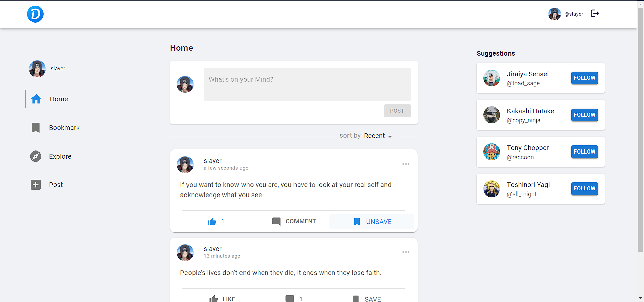Viewport: 644px width, 302px height.
Task: Click the blue bookmark icon beside UNSAVE
Action: tap(357, 222)
